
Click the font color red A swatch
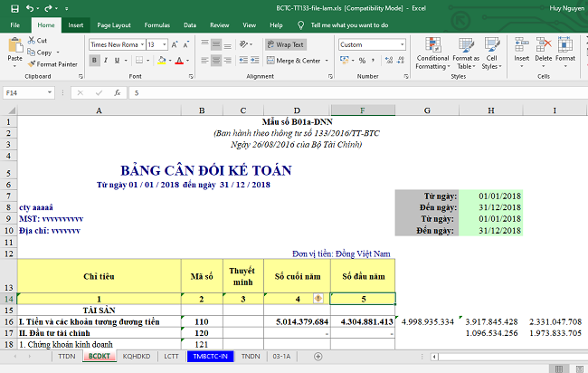179,61
